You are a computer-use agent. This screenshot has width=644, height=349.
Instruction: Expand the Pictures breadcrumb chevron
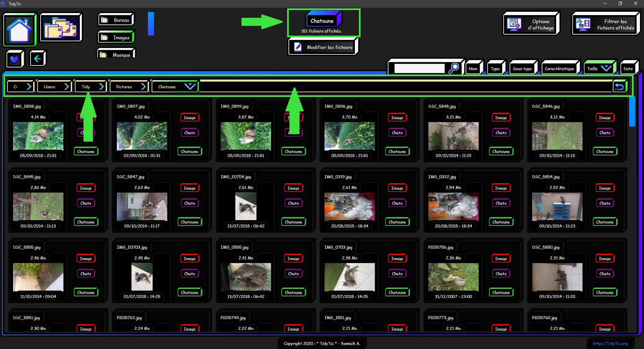click(x=143, y=87)
